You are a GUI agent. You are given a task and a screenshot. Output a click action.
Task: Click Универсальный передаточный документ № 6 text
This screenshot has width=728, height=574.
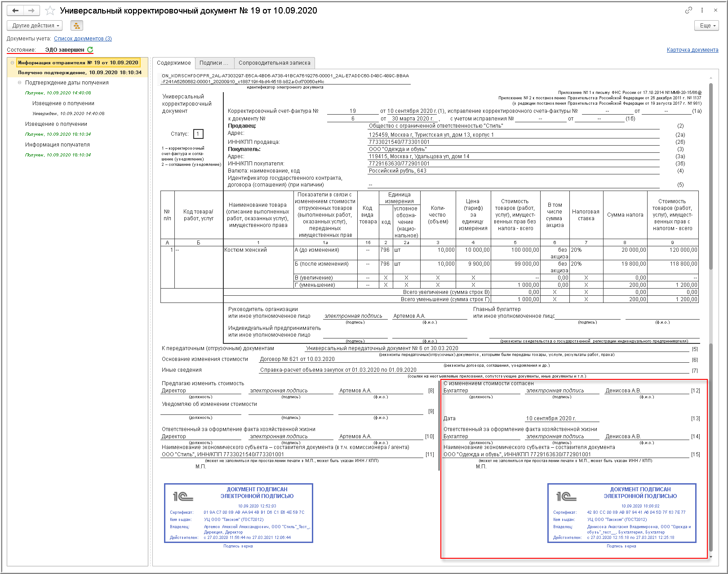click(382, 348)
